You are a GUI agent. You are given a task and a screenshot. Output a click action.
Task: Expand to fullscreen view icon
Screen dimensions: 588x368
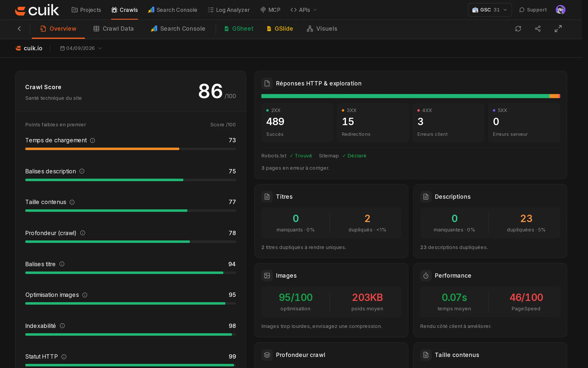point(558,29)
